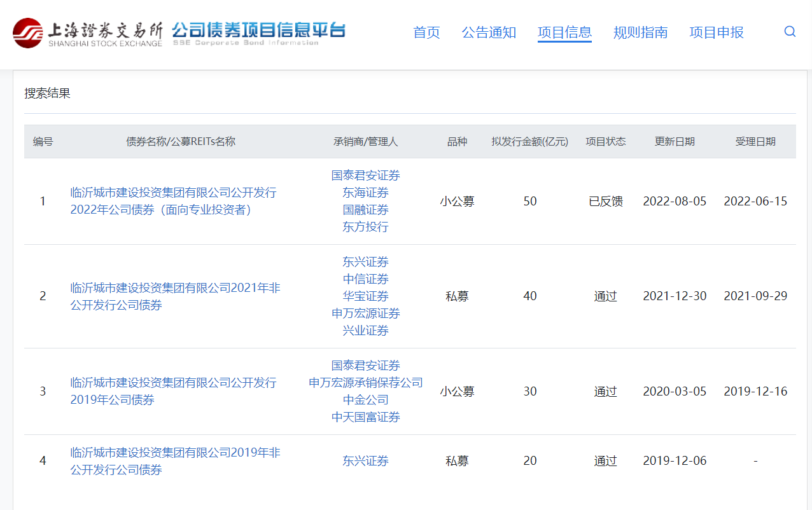Screen dimensions: 812x510
Task: Click the 拟发行金额(亿元) column header
Action: (529, 142)
